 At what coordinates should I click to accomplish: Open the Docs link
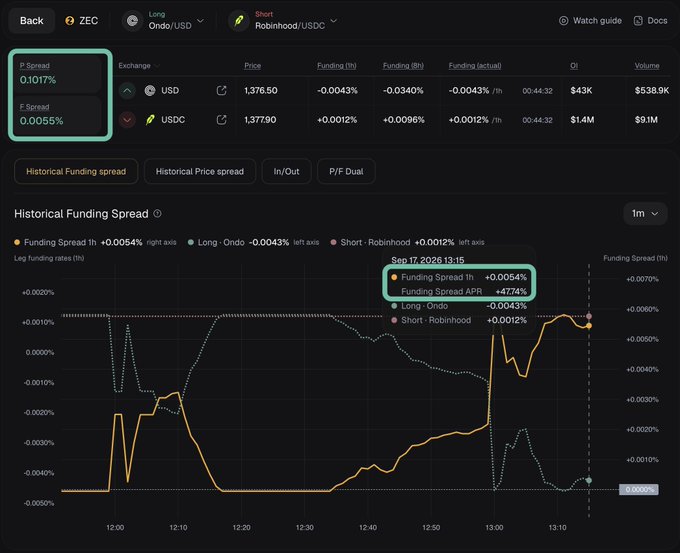tap(650, 20)
